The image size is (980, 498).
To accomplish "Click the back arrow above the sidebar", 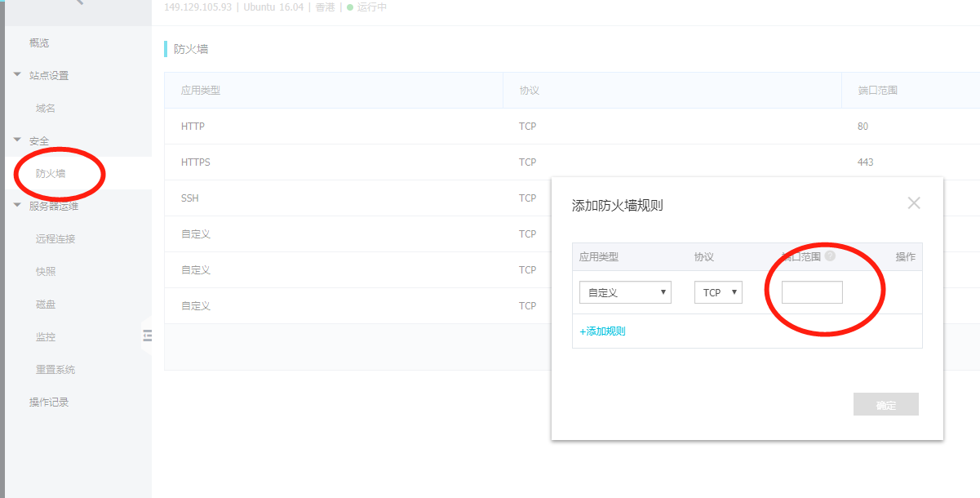I will point(78,2).
